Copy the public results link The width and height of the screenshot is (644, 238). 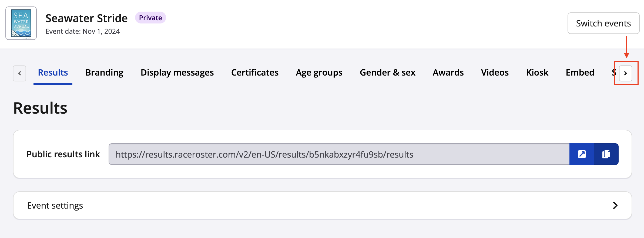pyautogui.click(x=606, y=154)
